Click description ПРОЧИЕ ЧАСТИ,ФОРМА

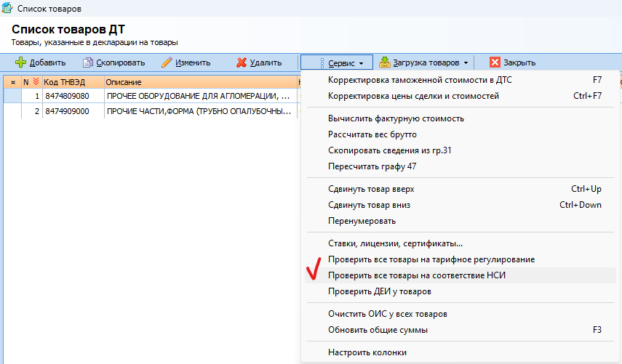click(200, 111)
